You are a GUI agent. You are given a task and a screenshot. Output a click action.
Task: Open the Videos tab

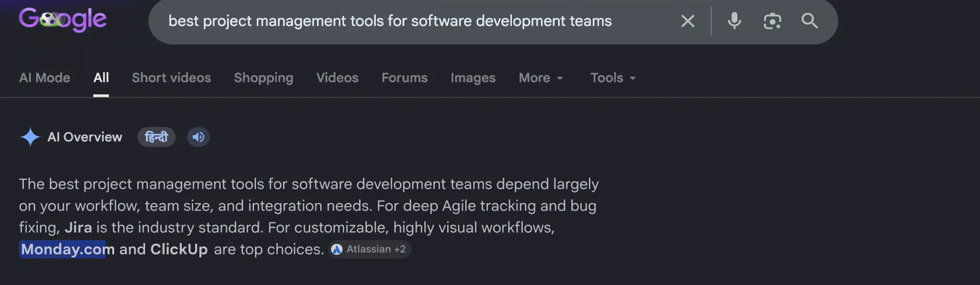pyautogui.click(x=337, y=77)
